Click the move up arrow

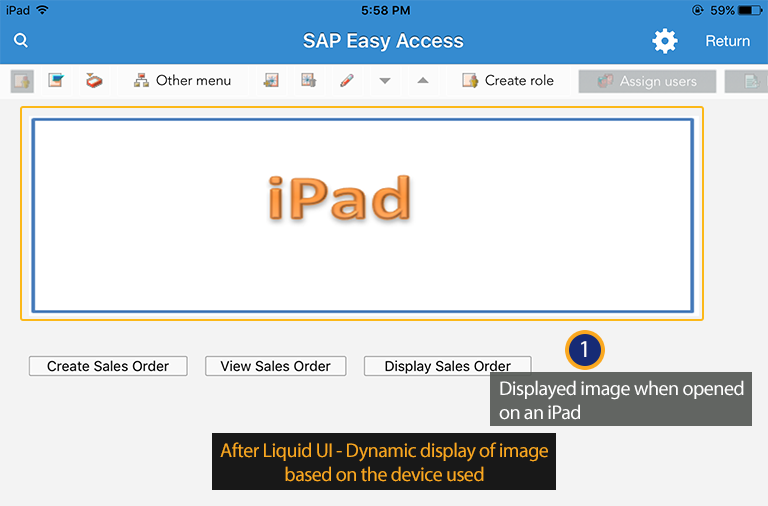pos(423,80)
